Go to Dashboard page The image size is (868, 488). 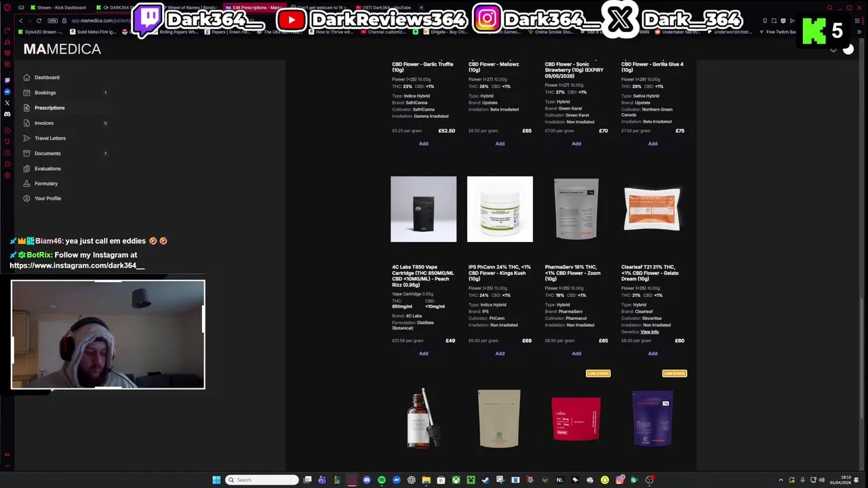(47, 77)
